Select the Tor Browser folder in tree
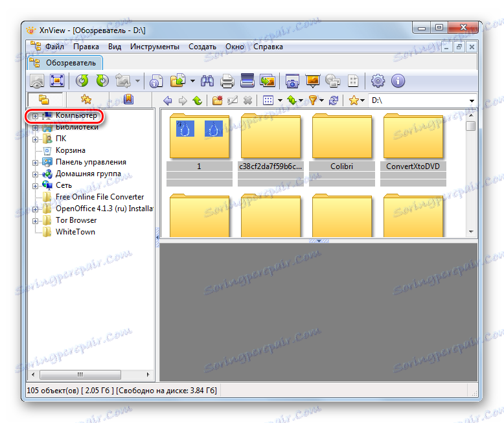This screenshot has width=504, height=423. point(76,220)
